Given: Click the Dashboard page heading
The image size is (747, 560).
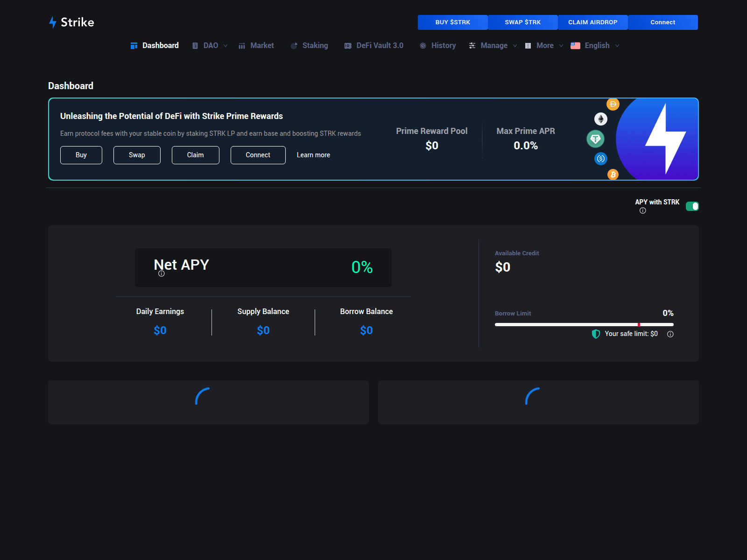Looking at the screenshot, I should coord(71,86).
